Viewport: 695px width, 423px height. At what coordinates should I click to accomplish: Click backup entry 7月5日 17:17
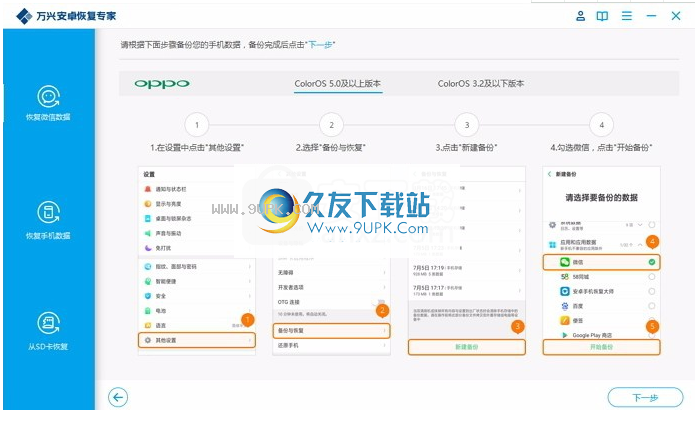(467, 290)
